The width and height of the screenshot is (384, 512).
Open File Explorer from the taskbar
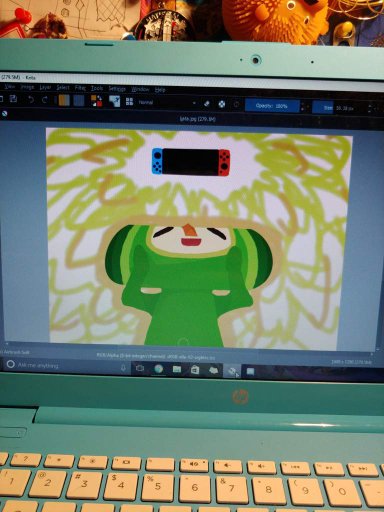[x=177, y=369]
